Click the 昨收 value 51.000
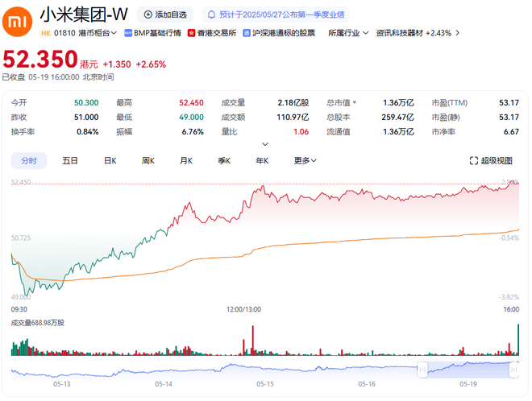Viewport: 532px width, 401px height. click(x=86, y=118)
